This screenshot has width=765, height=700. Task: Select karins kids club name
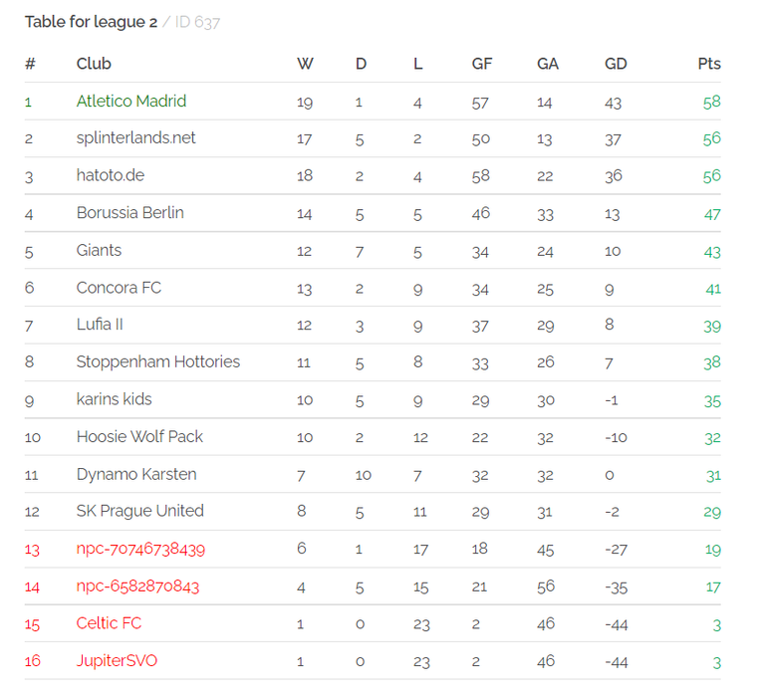(115, 399)
